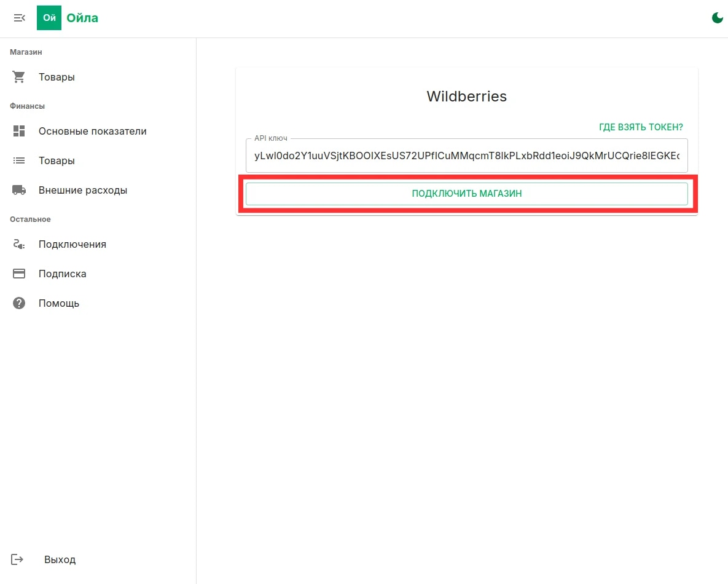Click the Помощь question mark icon
Image resolution: width=728 pixels, height=584 pixels.
(19, 304)
